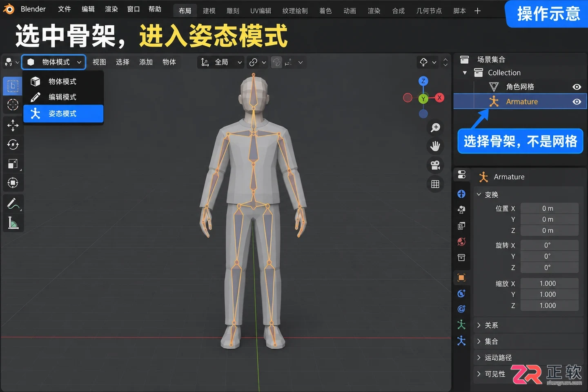This screenshot has width=588, height=392.
Task: Click the viewport zoom magnifier icon
Action: (435, 128)
